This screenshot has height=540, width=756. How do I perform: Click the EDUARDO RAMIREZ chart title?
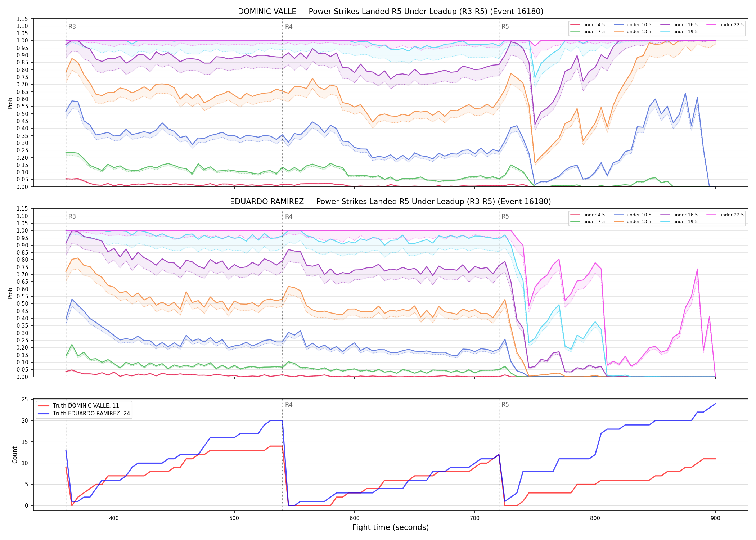391,202
